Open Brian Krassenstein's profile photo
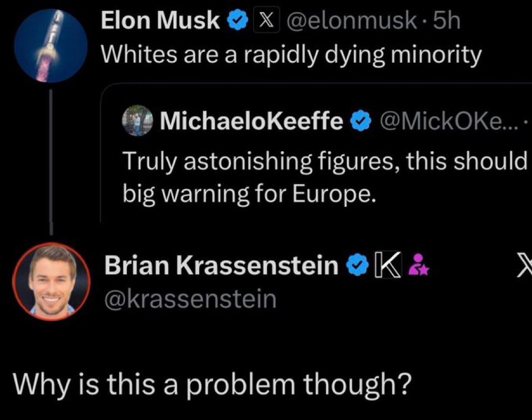This screenshot has width=532, height=420. coord(52,281)
